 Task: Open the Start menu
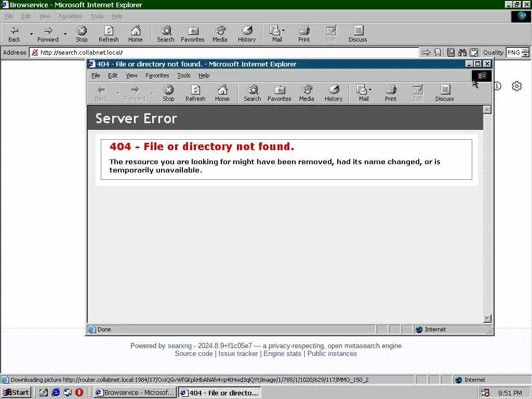16,393
